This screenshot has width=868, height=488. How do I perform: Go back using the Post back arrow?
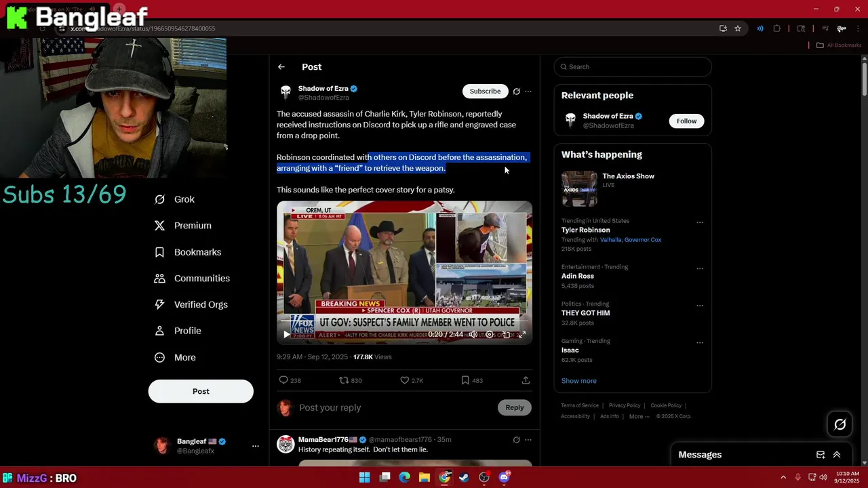pos(281,67)
